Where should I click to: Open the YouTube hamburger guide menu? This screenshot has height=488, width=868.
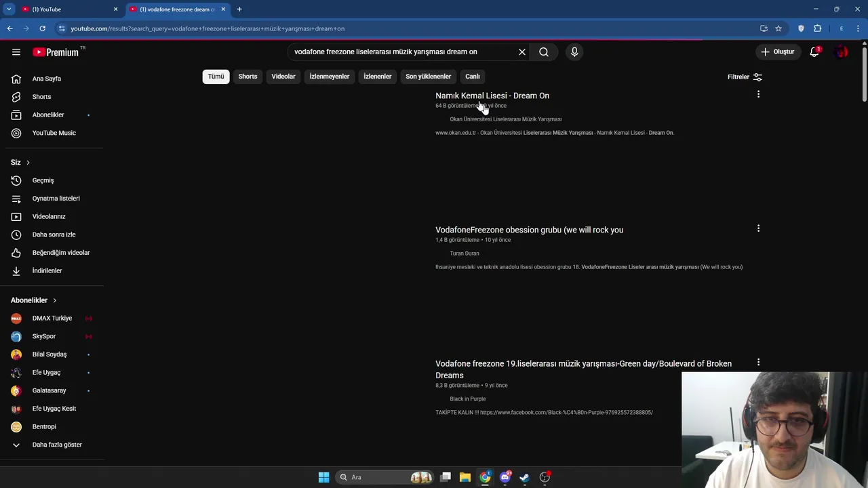tap(16, 52)
